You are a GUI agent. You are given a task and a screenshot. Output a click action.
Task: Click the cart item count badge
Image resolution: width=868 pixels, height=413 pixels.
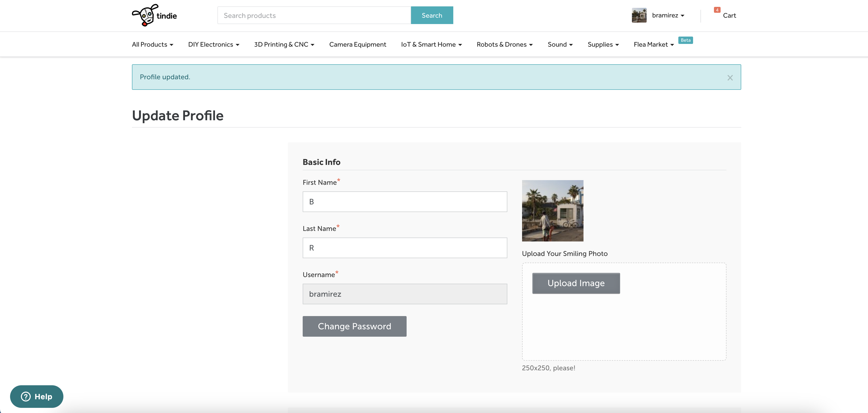click(x=717, y=10)
